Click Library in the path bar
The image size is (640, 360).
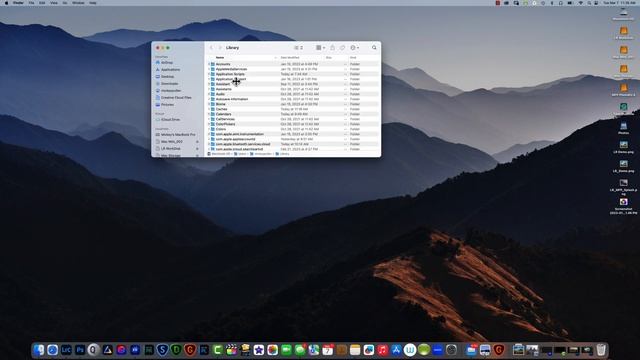282,154
